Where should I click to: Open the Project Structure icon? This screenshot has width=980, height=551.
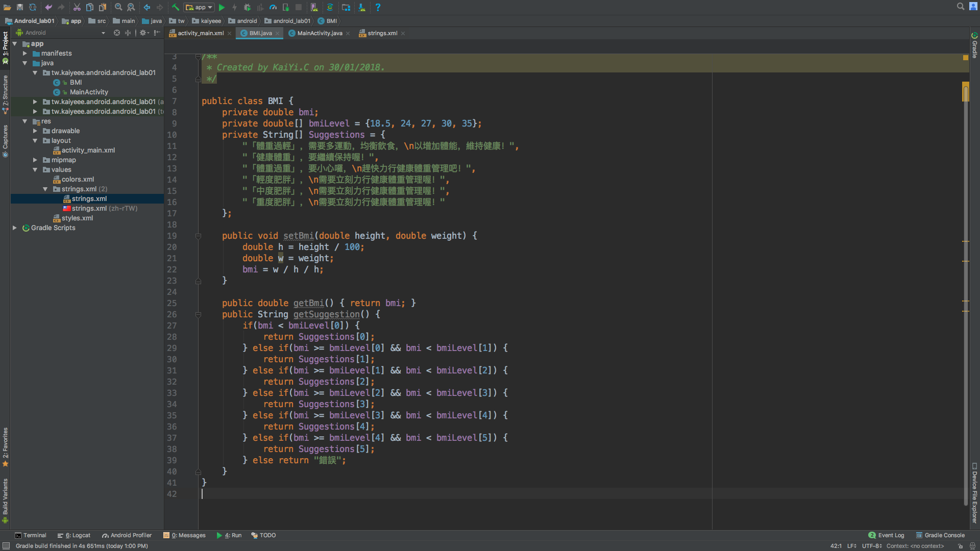pyautogui.click(x=346, y=7)
